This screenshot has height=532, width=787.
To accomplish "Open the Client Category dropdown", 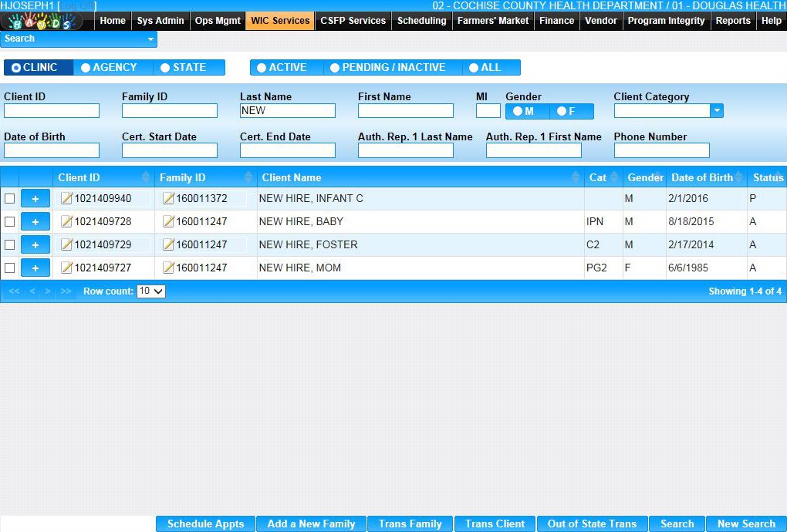I will [717, 111].
